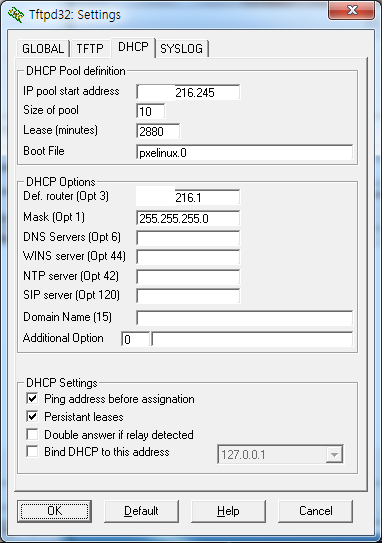This screenshot has width=387, height=543.
Task: Click the Boot File field showing pxelinux.0
Action: pyautogui.click(x=244, y=152)
